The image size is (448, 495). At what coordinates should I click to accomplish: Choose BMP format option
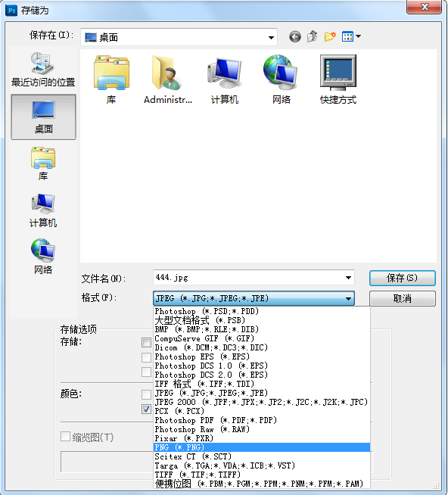point(262,329)
